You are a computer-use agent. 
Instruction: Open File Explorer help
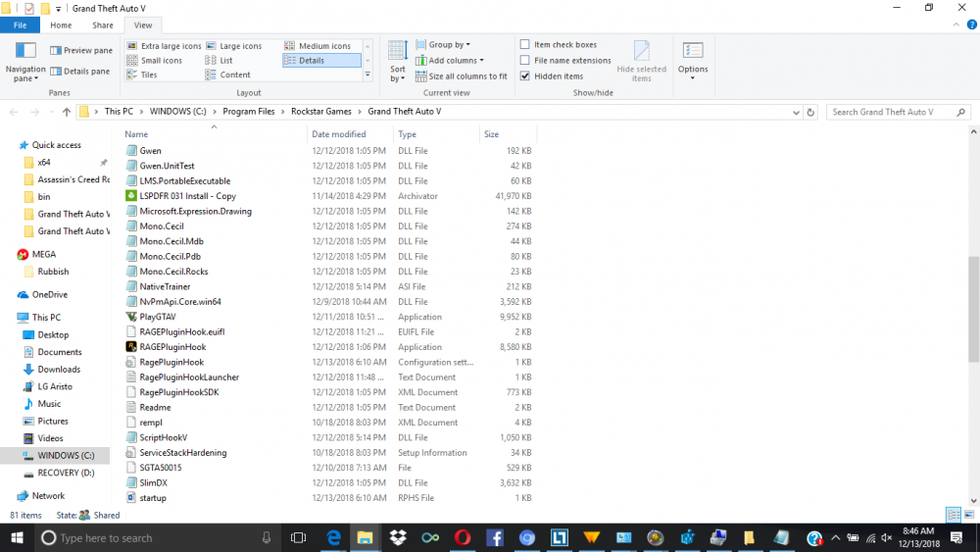pyautogui.click(x=971, y=25)
